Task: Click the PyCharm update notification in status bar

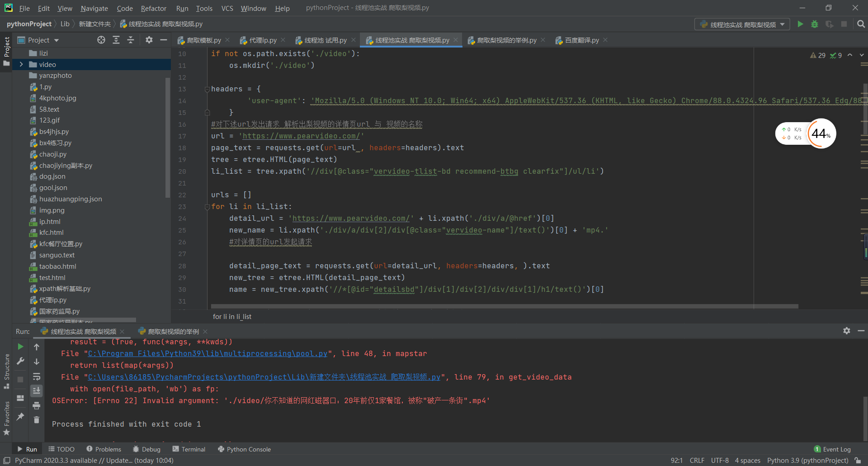Action: (94, 461)
